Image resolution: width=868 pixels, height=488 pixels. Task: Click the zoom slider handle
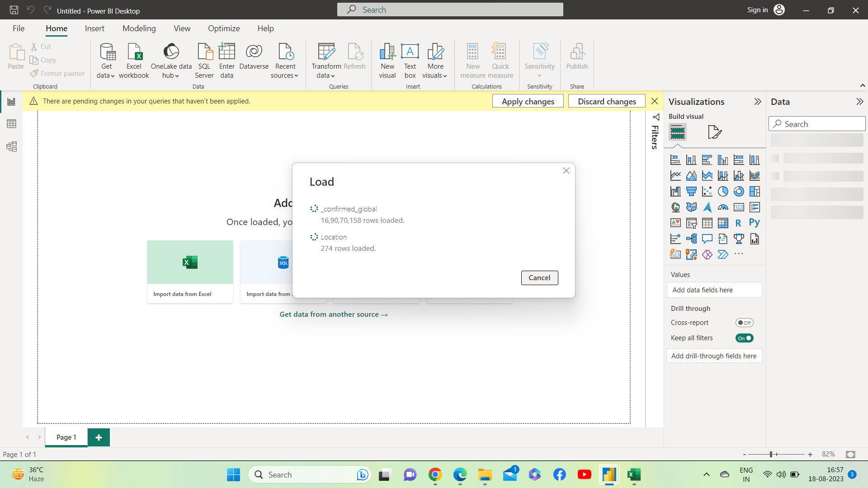tap(771, 455)
